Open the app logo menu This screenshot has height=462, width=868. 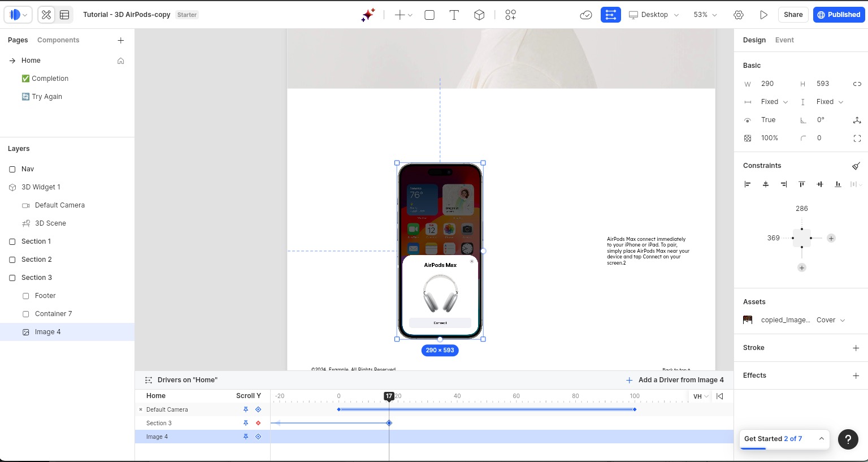point(18,15)
